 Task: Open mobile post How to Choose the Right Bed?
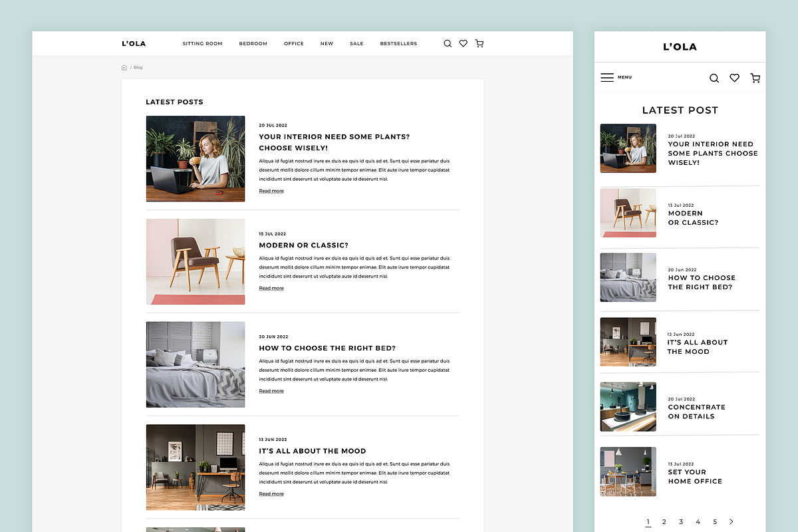[x=702, y=283]
